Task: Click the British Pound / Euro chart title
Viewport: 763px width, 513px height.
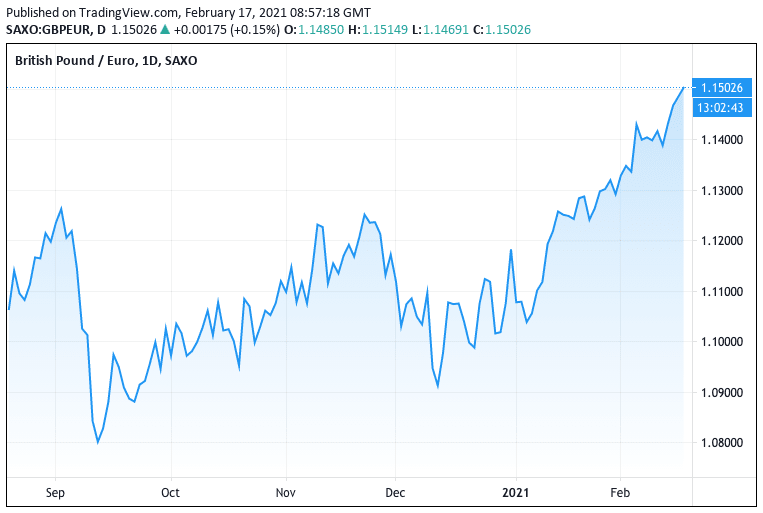Action: coord(106,61)
